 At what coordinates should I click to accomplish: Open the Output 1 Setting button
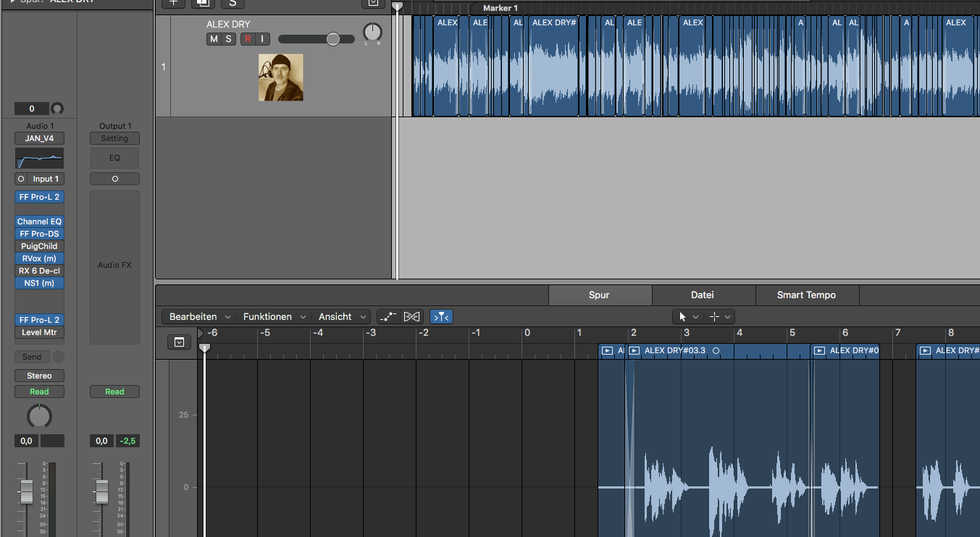(114, 138)
